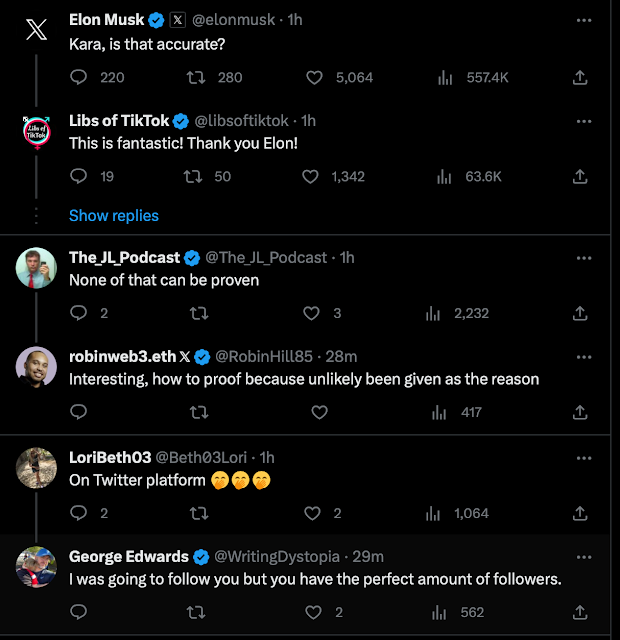Open more options for the George Edwards tweet

[x=584, y=556]
